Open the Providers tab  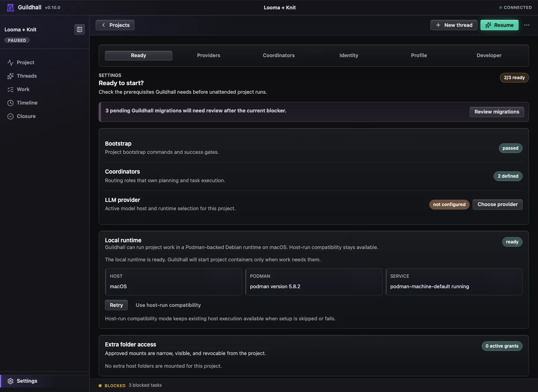[208, 55]
